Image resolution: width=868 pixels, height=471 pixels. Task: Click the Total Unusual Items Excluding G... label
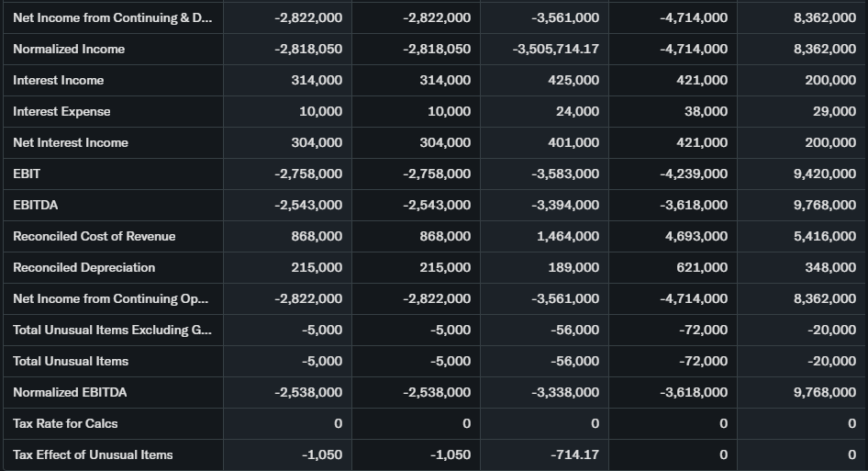click(111, 330)
